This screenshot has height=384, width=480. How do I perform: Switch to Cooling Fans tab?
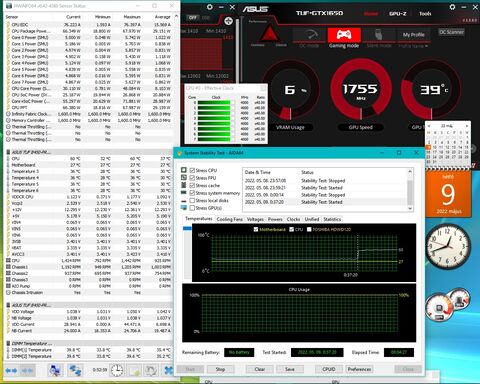tap(229, 219)
